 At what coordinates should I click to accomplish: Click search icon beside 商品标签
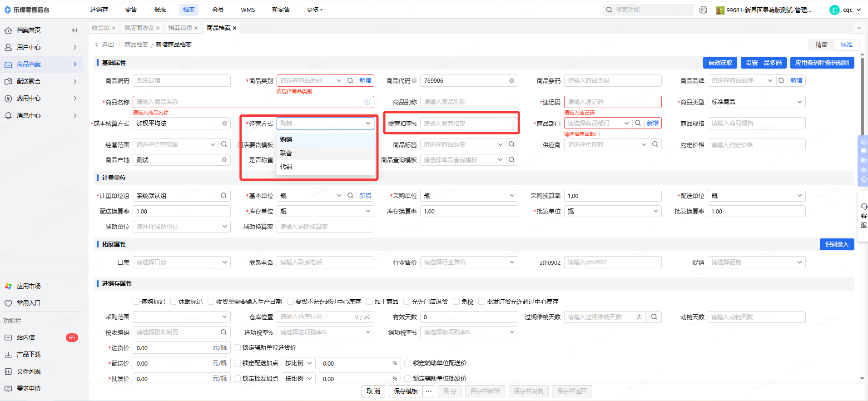coord(511,144)
